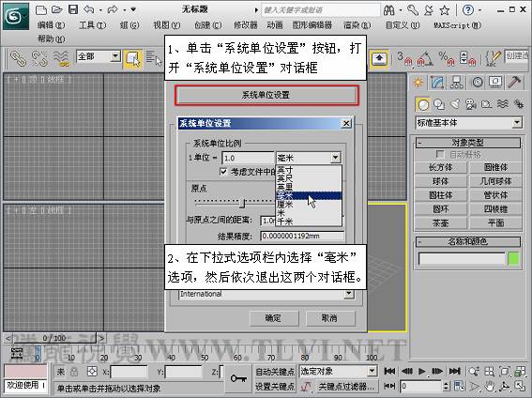Select the Link tool chain icon

(18, 58)
